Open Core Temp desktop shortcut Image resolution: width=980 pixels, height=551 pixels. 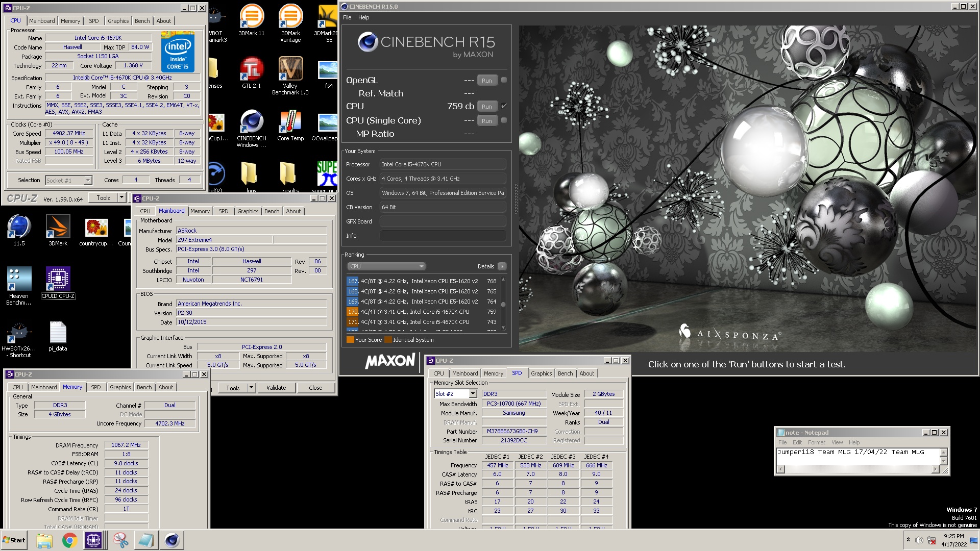point(290,126)
